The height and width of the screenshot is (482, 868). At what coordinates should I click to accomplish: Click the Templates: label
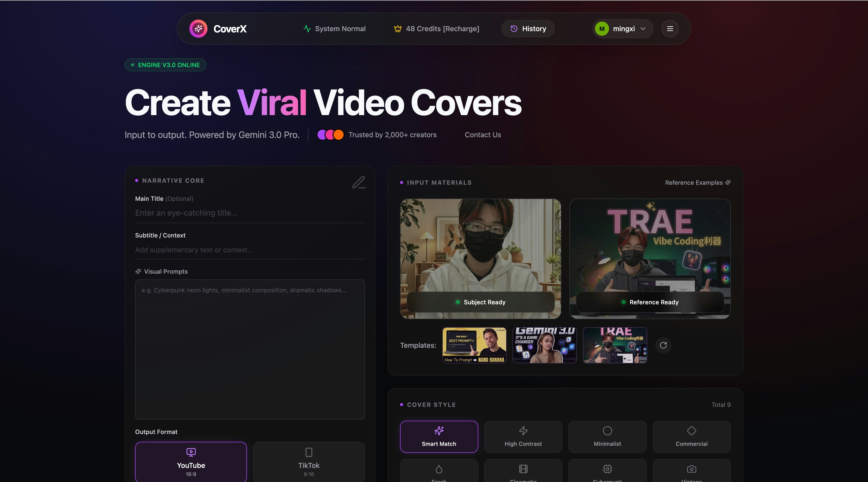click(418, 345)
